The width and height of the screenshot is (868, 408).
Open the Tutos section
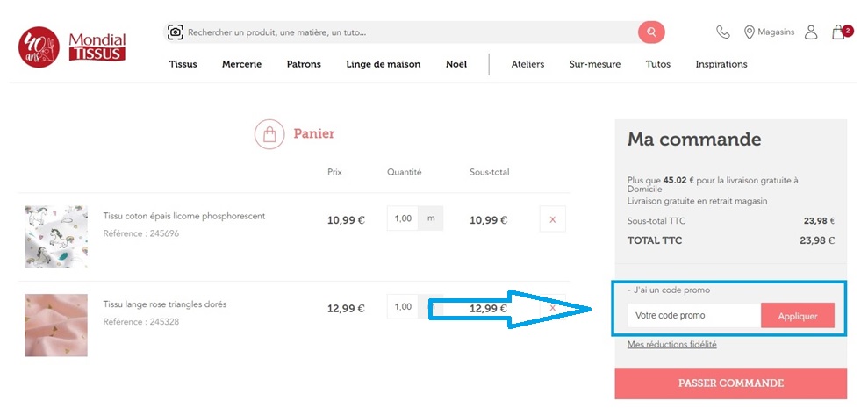click(x=658, y=64)
